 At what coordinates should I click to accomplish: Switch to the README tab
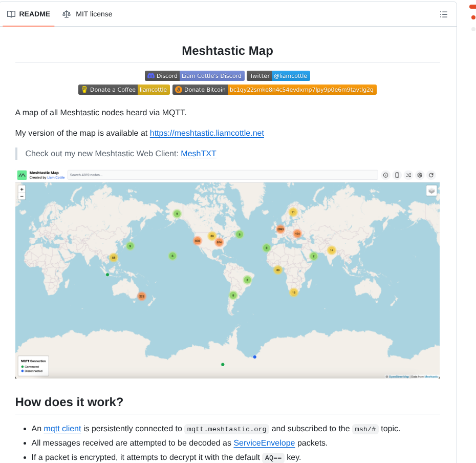click(x=28, y=14)
